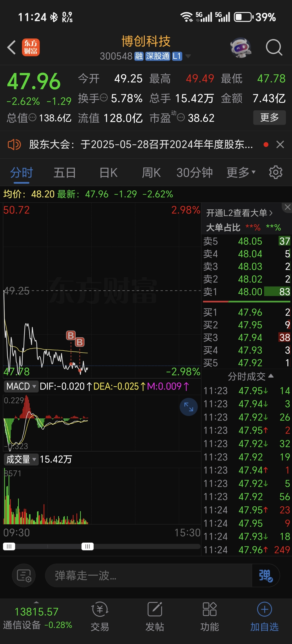Tap the battery 39% status indicator

click(255, 17)
